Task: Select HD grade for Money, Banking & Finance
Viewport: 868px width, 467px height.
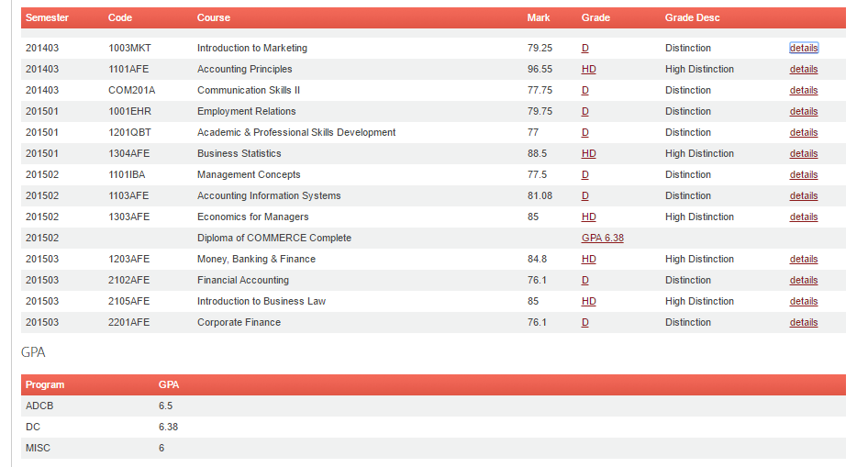Action: click(x=588, y=259)
